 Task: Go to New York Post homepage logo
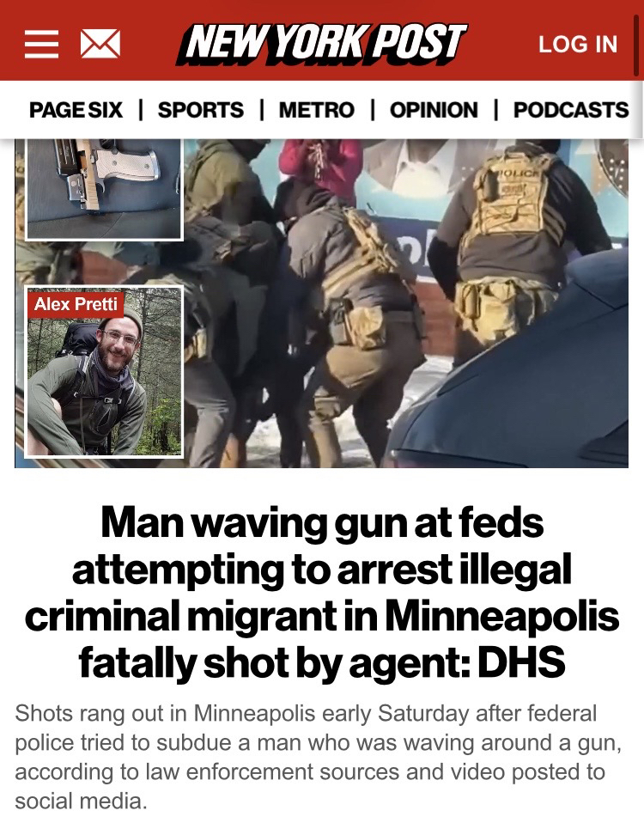(322, 44)
